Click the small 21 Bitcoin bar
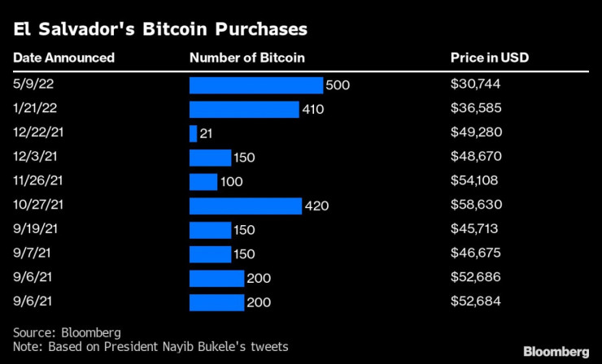602x364 pixels. pos(193,133)
